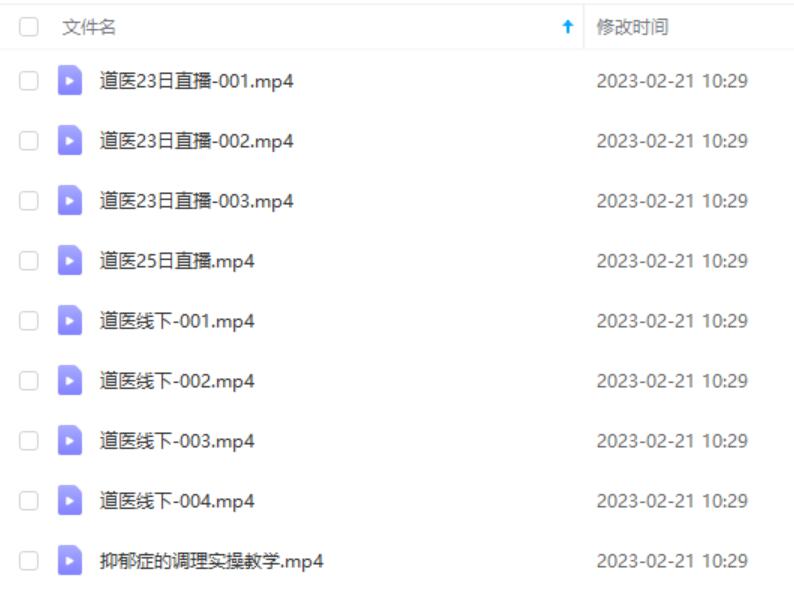794x603 pixels.
Task: Open file 道医23日直播-003.mp4
Action: (196, 201)
